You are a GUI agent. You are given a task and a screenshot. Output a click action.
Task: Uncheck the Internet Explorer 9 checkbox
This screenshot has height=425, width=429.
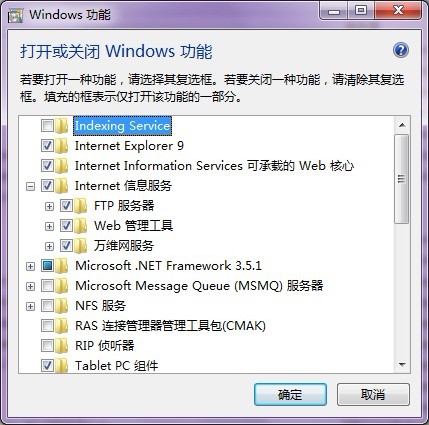click(47, 146)
